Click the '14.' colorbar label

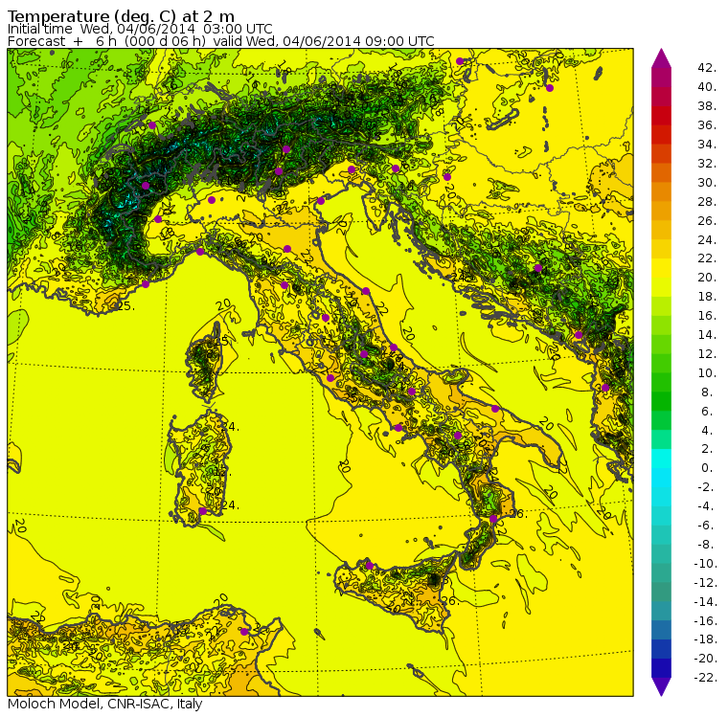707,335
